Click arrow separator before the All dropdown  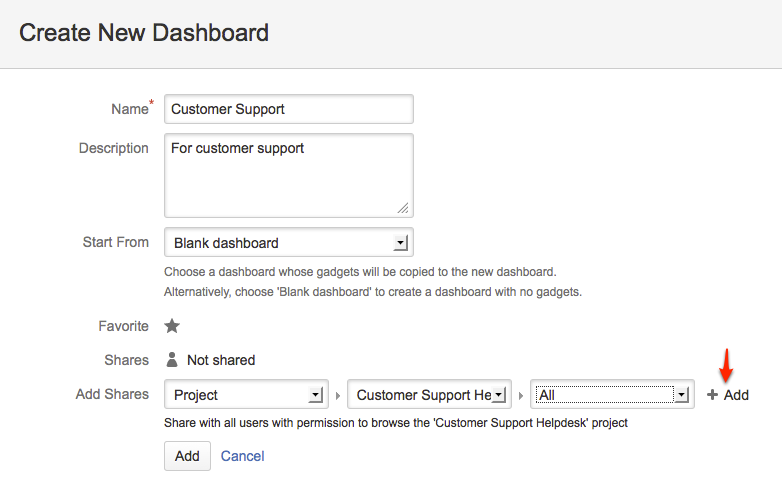[x=521, y=396]
